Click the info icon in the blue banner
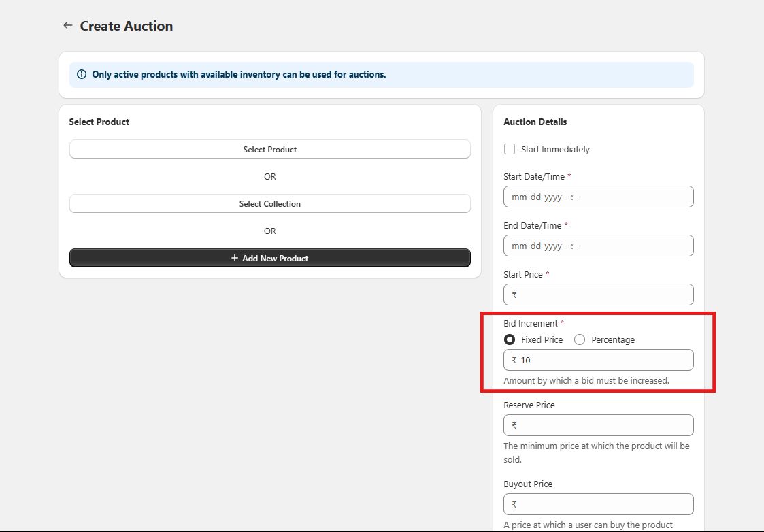The height and width of the screenshot is (532, 764). tap(82, 75)
